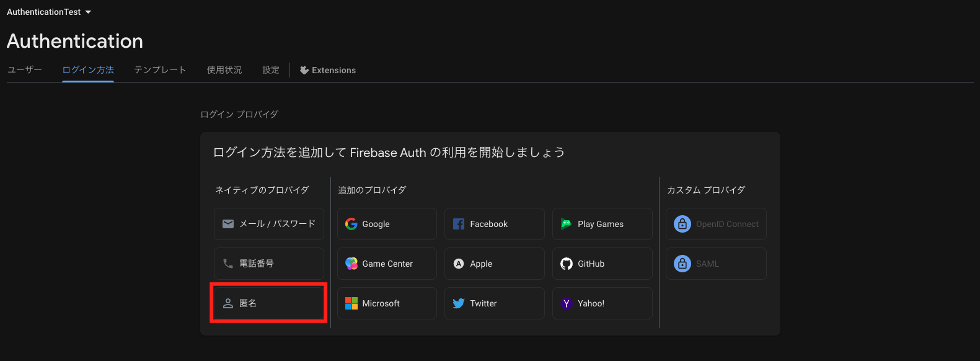Click the Play Games logo icon
This screenshot has height=361, width=980.
[566, 224]
